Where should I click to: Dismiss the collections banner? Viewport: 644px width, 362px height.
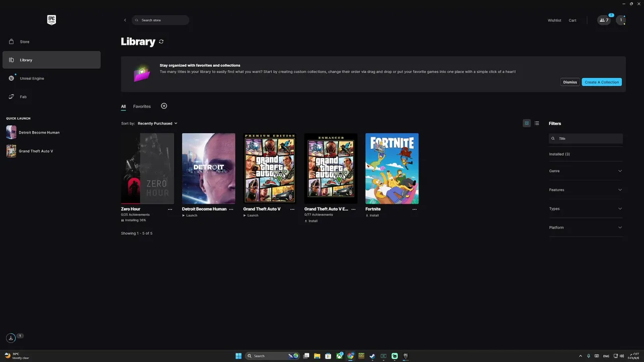click(x=570, y=82)
